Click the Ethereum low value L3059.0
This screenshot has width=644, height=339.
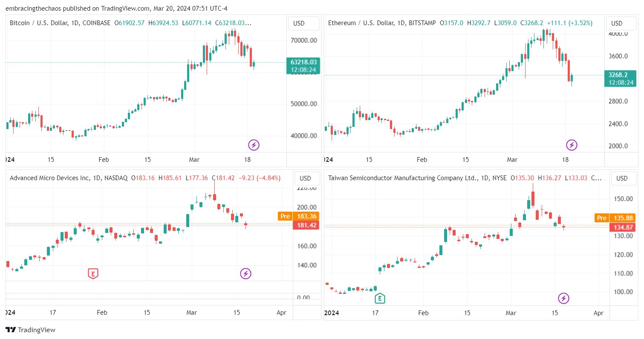click(x=505, y=23)
